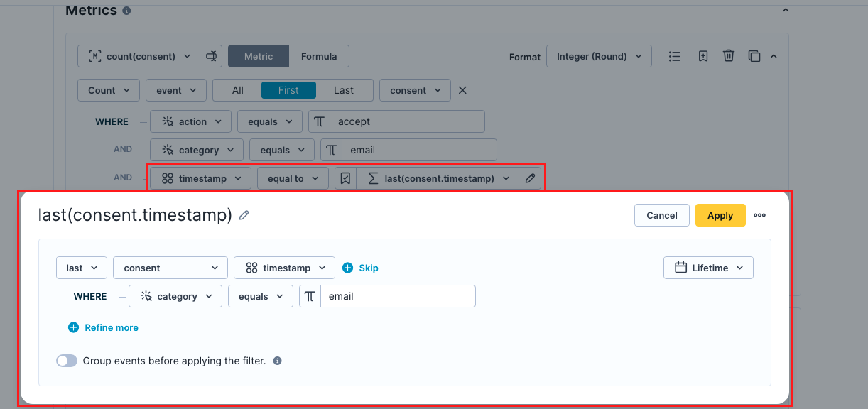Screen dimensions: 868x409
Task: Click the text type icon in the metric category row
Action: tap(331, 150)
